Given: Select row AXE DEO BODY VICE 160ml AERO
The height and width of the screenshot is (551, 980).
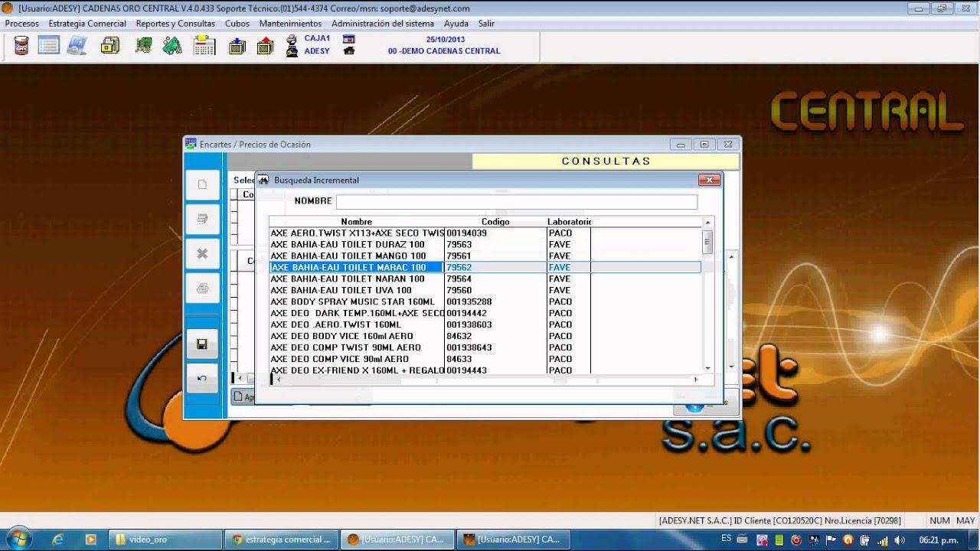Looking at the screenshot, I should click(x=485, y=336).
